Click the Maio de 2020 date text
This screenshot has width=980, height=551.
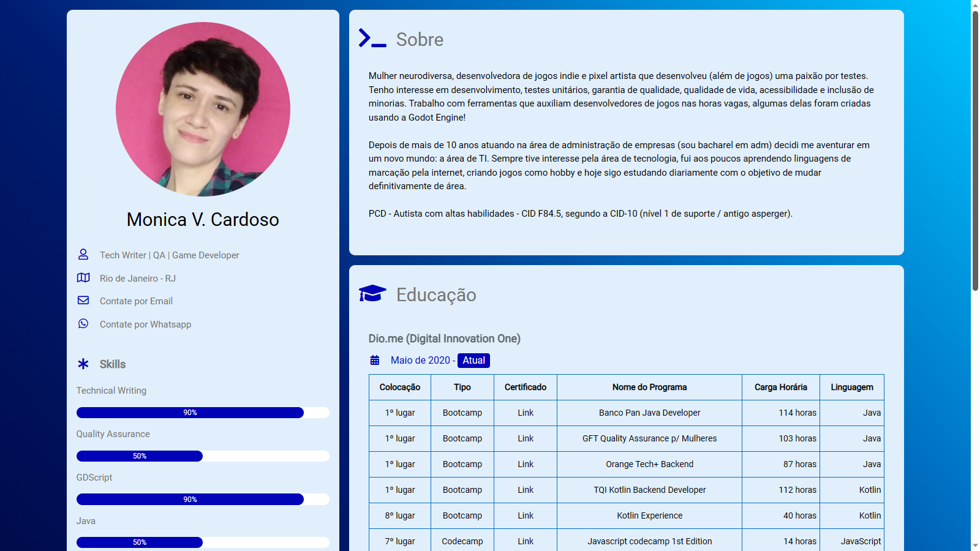pyautogui.click(x=420, y=361)
